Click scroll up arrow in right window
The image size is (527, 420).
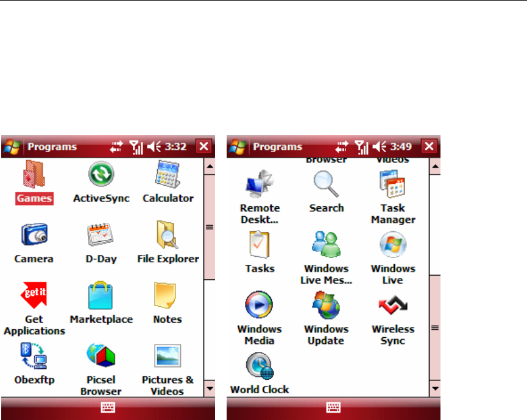tap(435, 166)
